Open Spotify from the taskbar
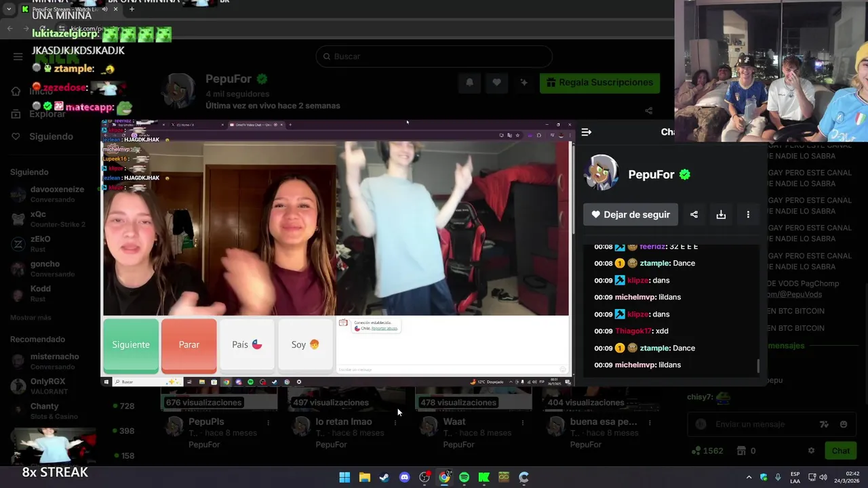The image size is (868, 488). tap(464, 477)
